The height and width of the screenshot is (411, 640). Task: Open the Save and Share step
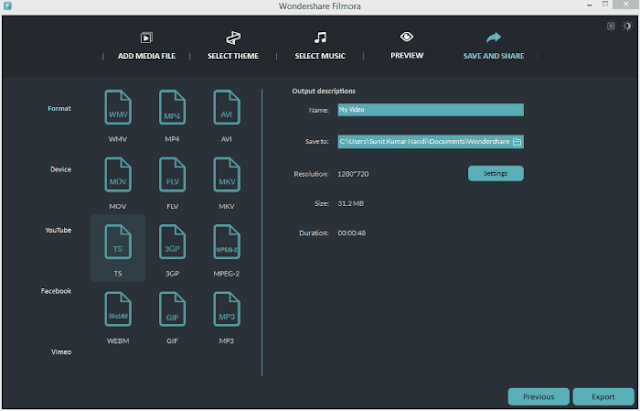(493, 46)
